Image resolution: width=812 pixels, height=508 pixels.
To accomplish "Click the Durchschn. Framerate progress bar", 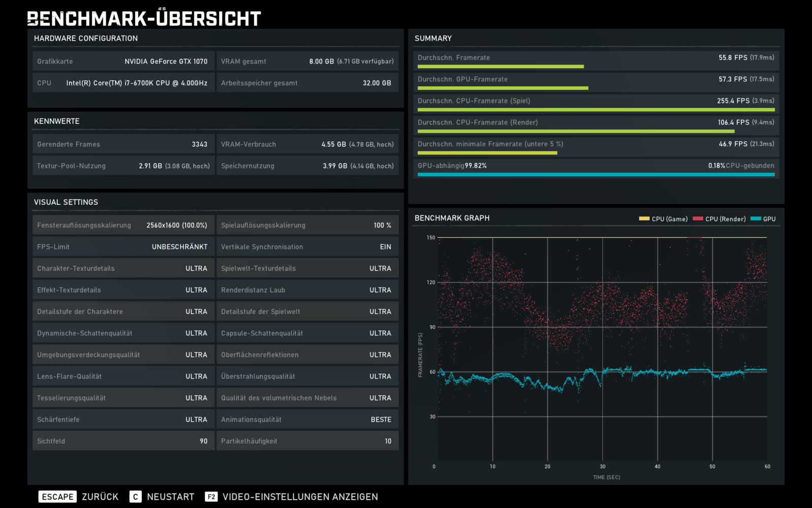I will (500, 67).
